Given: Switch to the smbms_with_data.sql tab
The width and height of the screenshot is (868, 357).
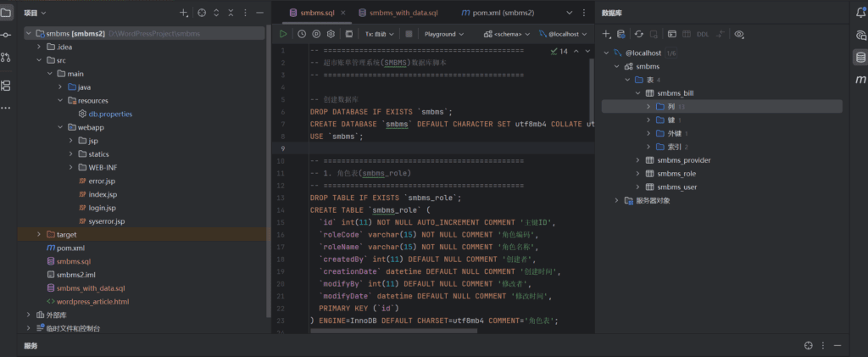Looking at the screenshot, I should (403, 14).
